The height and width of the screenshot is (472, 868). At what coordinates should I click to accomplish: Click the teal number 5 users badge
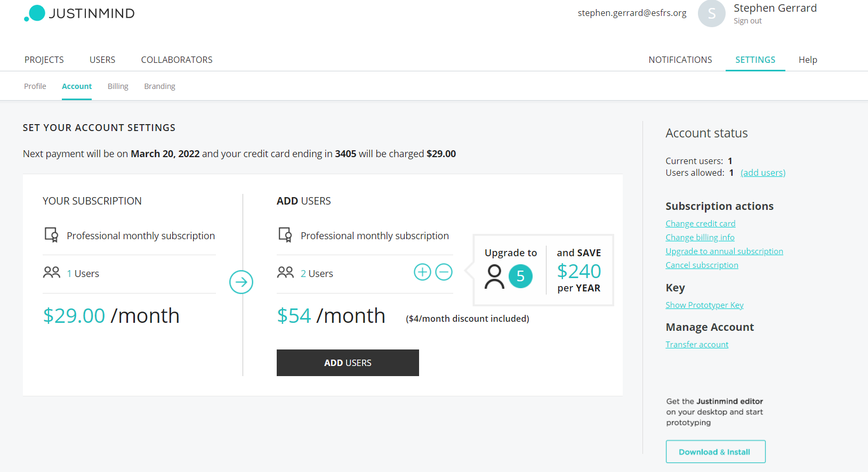pos(520,276)
